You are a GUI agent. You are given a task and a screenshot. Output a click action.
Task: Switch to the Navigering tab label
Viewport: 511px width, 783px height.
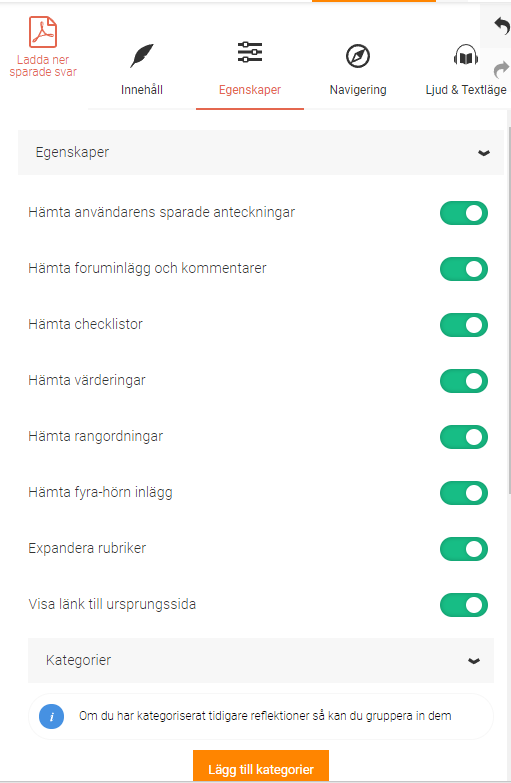(x=358, y=90)
